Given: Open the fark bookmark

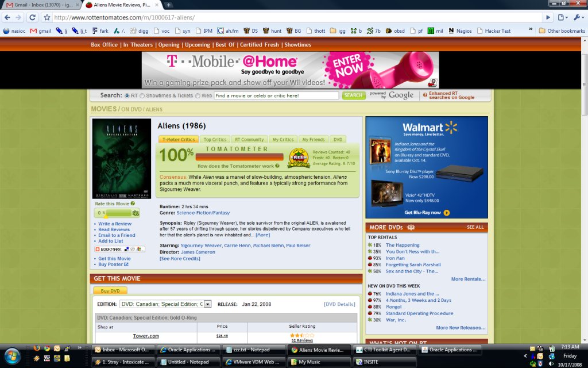Looking at the screenshot, I should (x=100, y=31).
